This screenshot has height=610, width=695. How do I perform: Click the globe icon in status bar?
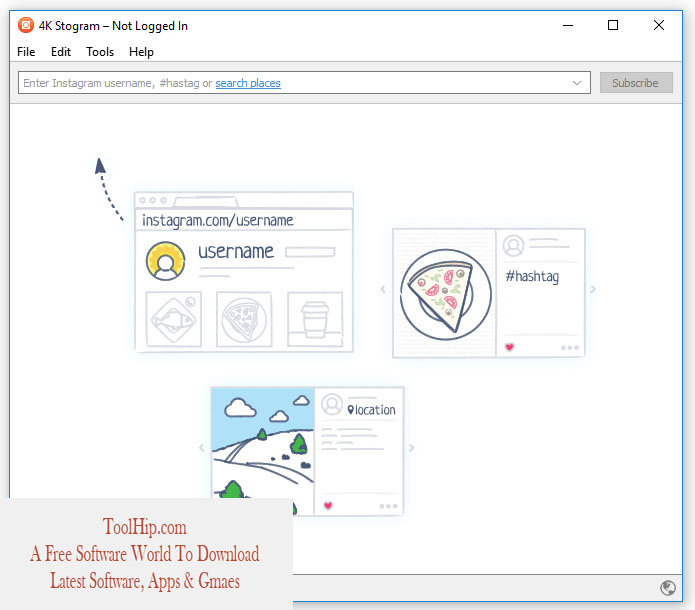pos(668,588)
